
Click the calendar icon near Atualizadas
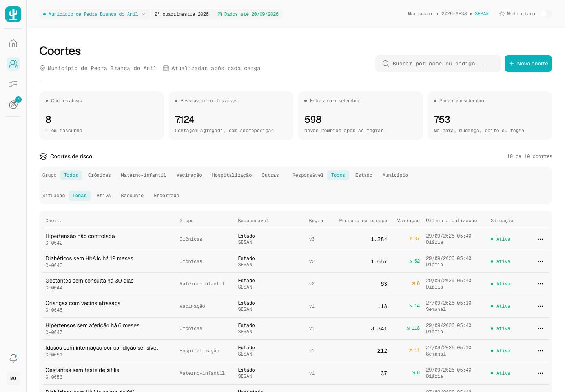tap(166, 68)
